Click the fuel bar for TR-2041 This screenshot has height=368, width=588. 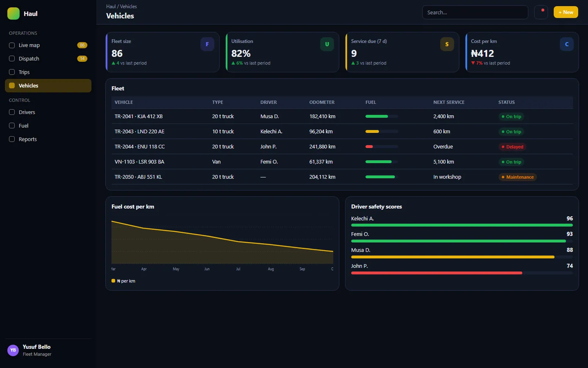tap(381, 116)
